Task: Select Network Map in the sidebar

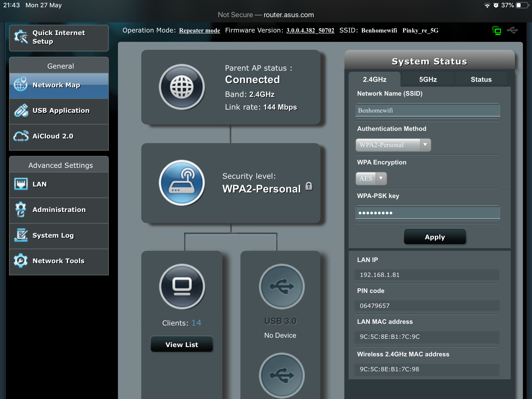Action: tap(59, 85)
